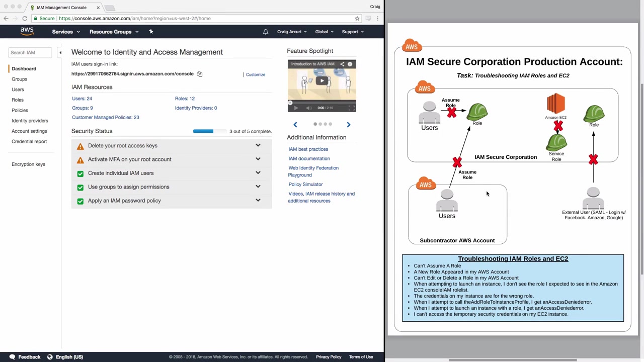
Task: Select the second Feature Spotlight carousel dot
Action: (320, 124)
